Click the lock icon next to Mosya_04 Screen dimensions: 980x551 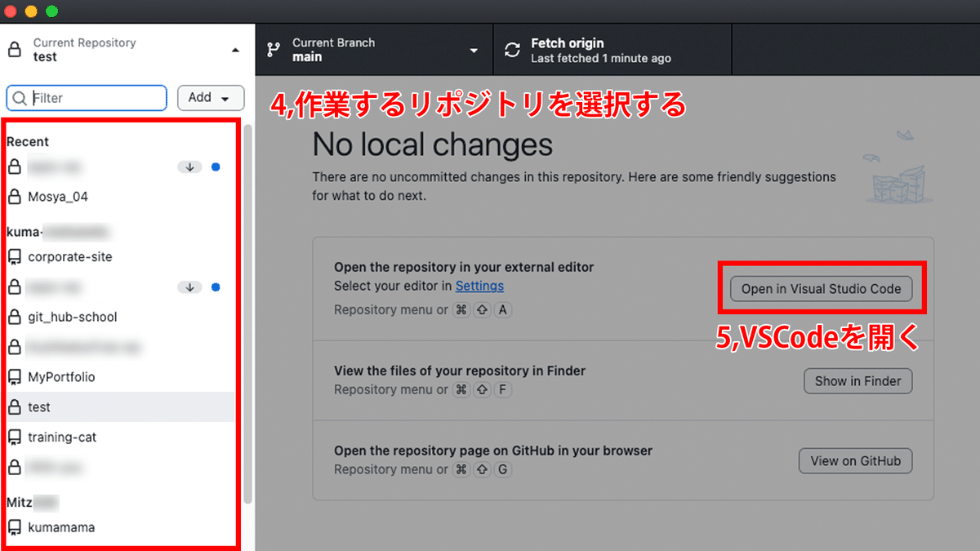14,197
